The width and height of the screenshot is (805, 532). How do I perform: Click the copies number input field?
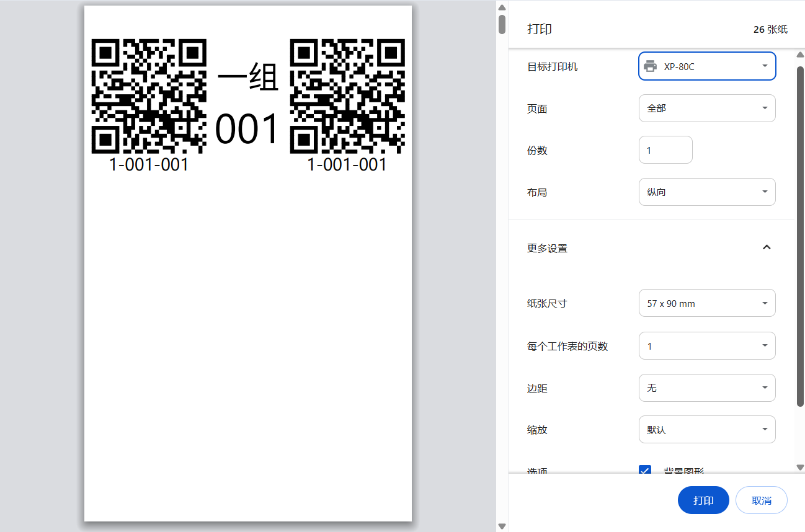(x=665, y=150)
